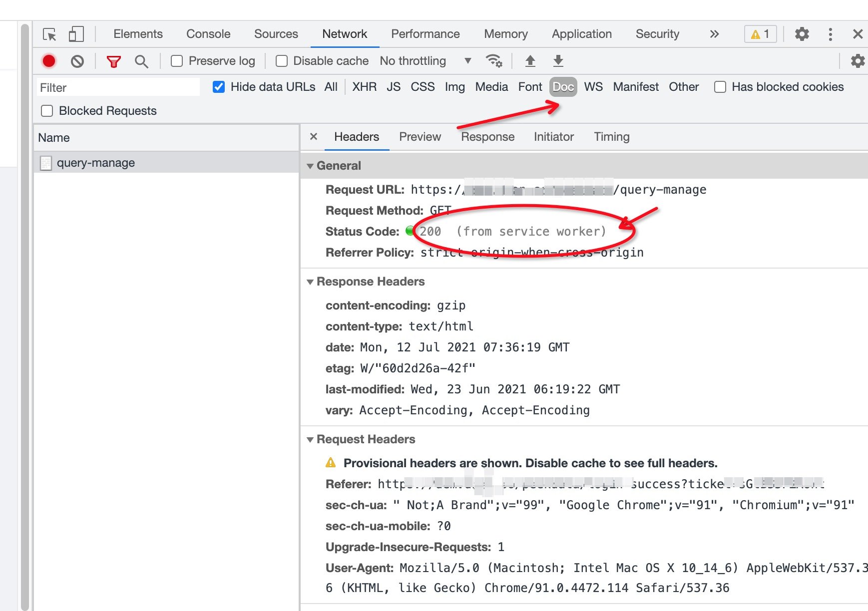This screenshot has width=868, height=611.
Task: Activate the inspect element cursor tool
Action: [x=50, y=34]
